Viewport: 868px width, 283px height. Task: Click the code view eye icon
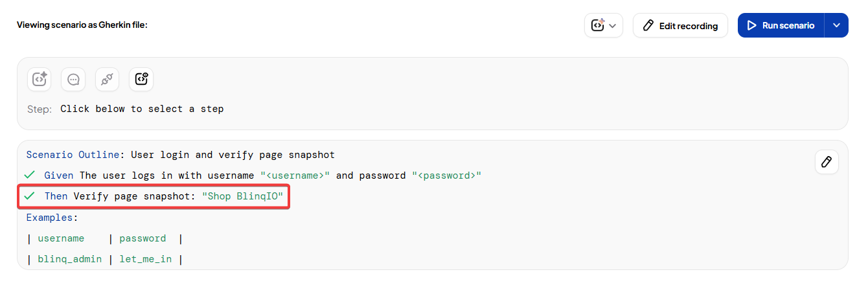141,79
